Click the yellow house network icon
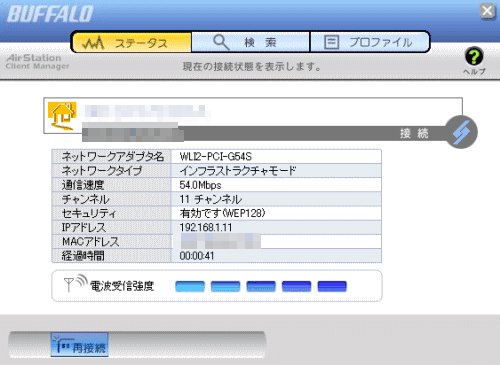This screenshot has width=500, height=365. coord(62,116)
